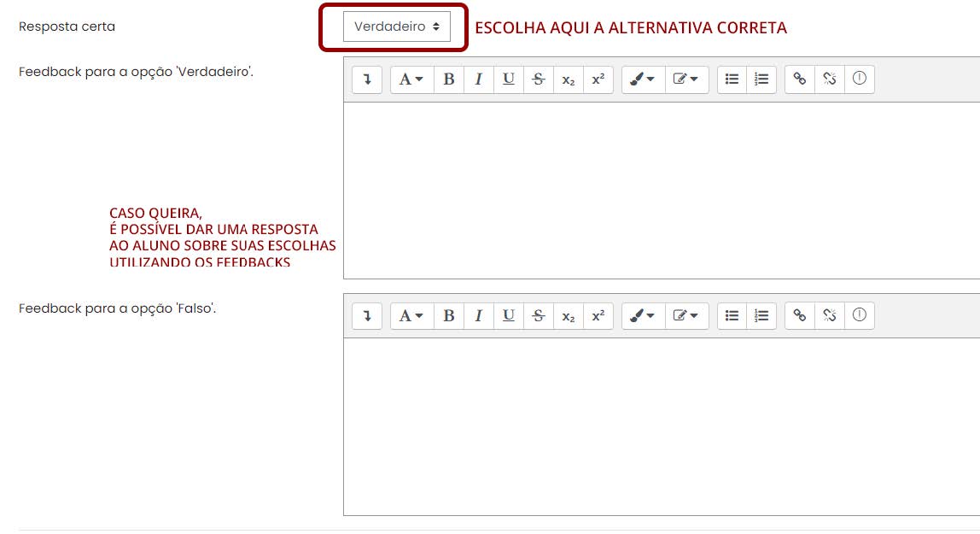The width and height of the screenshot is (980, 534).
Task: Toggle bold formatting in the Verdadeiro feedback toolbar
Action: click(448, 79)
